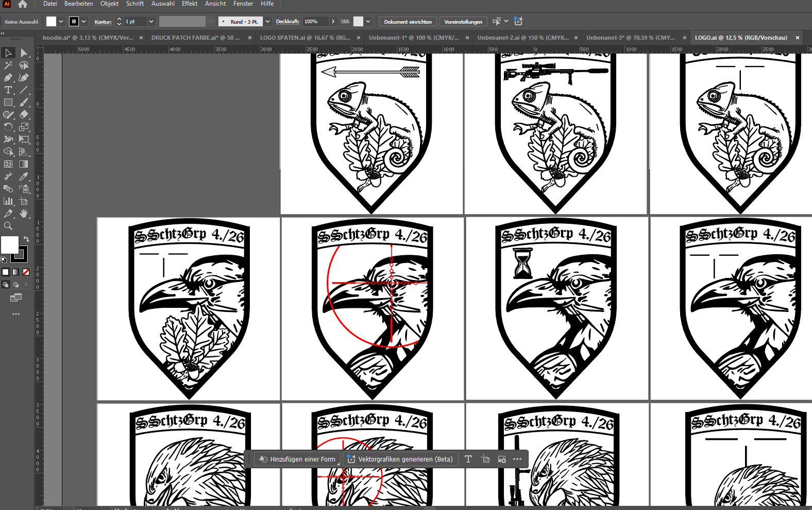Click Vektorgrafiken generieren (Beta)
812x510 pixels.
(x=400, y=459)
